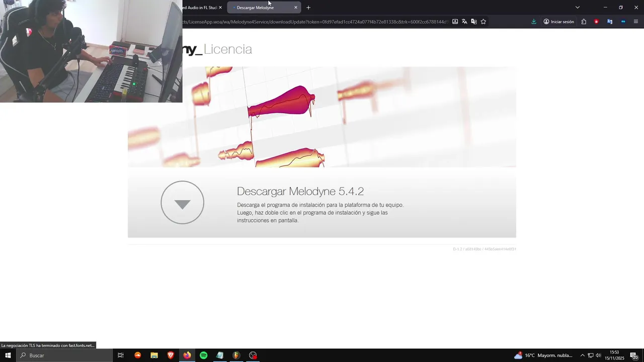Click the OBS Studio recording taskbar icon
This screenshot has width=644, height=362.
point(253,355)
